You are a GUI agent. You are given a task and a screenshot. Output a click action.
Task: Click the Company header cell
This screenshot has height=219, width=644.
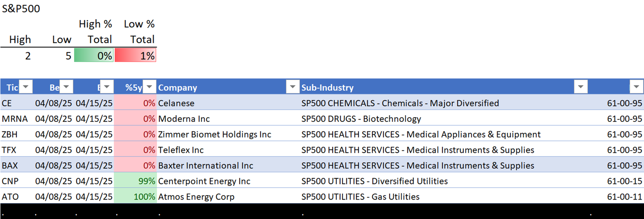tap(228, 87)
